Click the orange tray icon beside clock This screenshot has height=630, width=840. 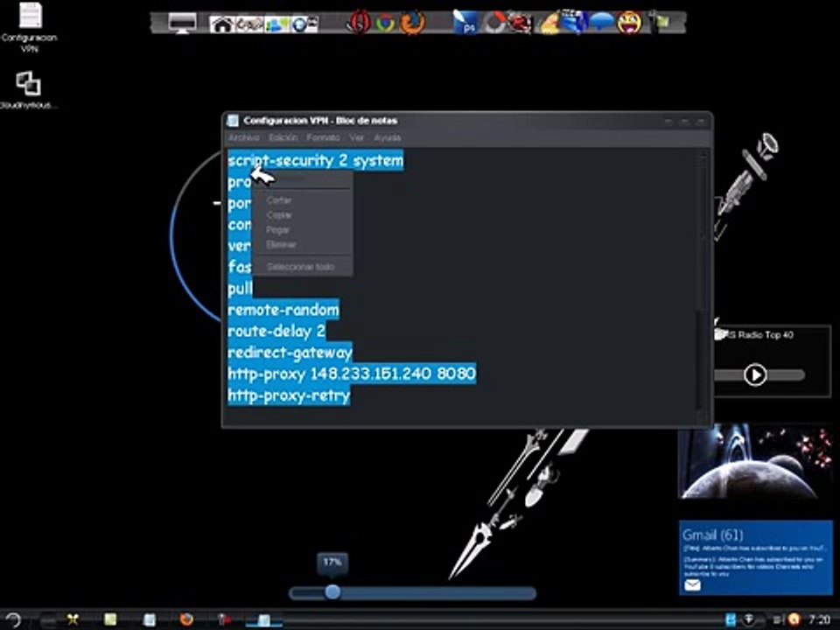pyautogui.click(x=794, y=619)
